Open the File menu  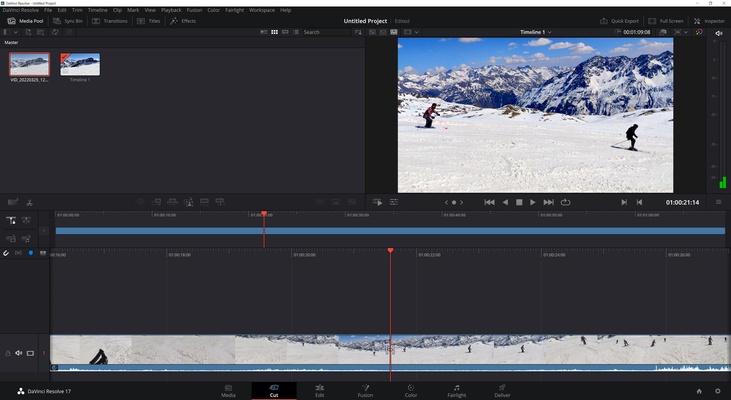click(48, 10)
